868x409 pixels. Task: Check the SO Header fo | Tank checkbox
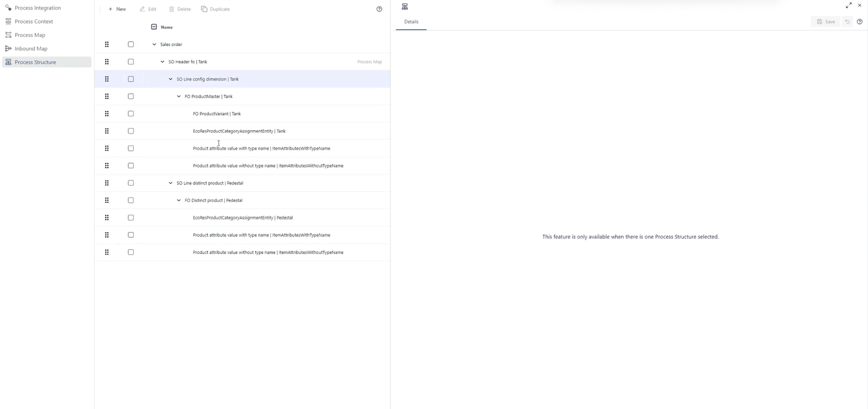(131, 62)
